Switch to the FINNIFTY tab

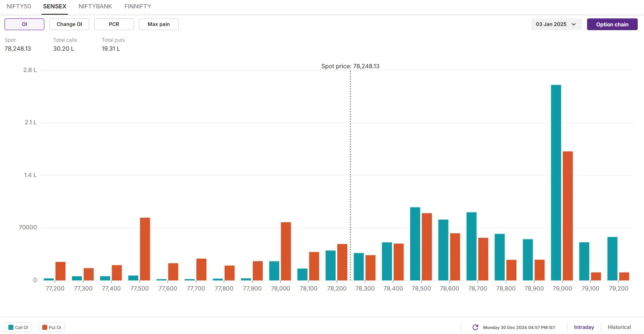138,6
